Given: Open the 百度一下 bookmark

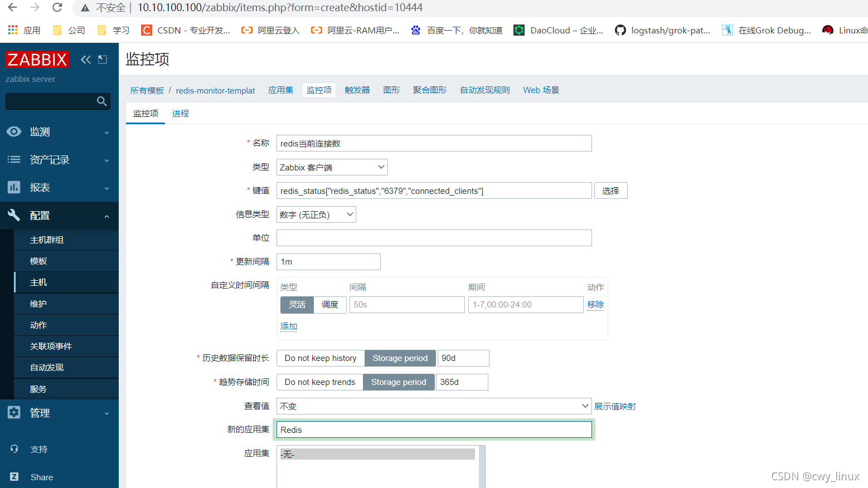Looking at the screenshot, I should tap(457, 30).
